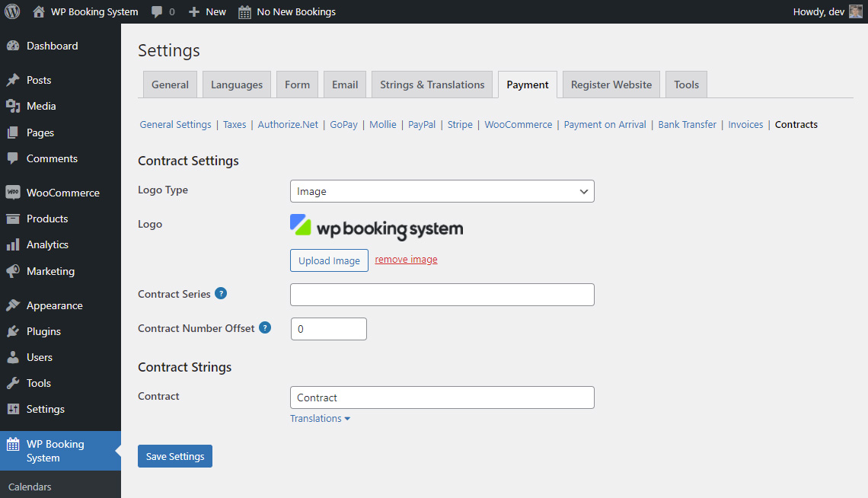Open the Register Website tab
Screen dimensions: 868x498
pos(611,85)
